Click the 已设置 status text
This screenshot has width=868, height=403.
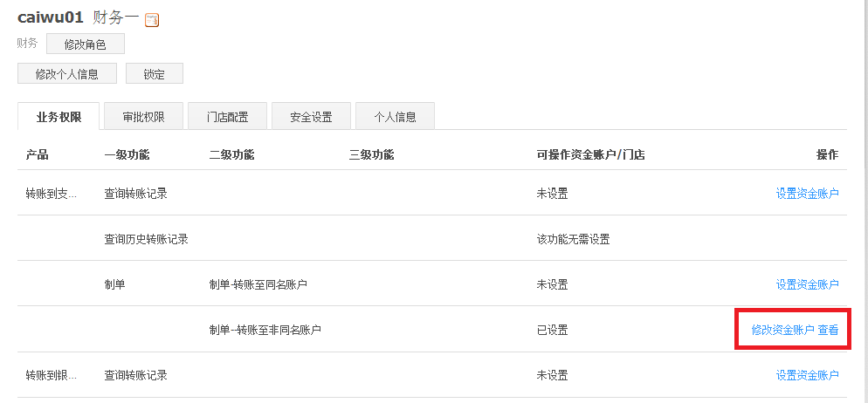pyautogui.click(x=552, y=330)
